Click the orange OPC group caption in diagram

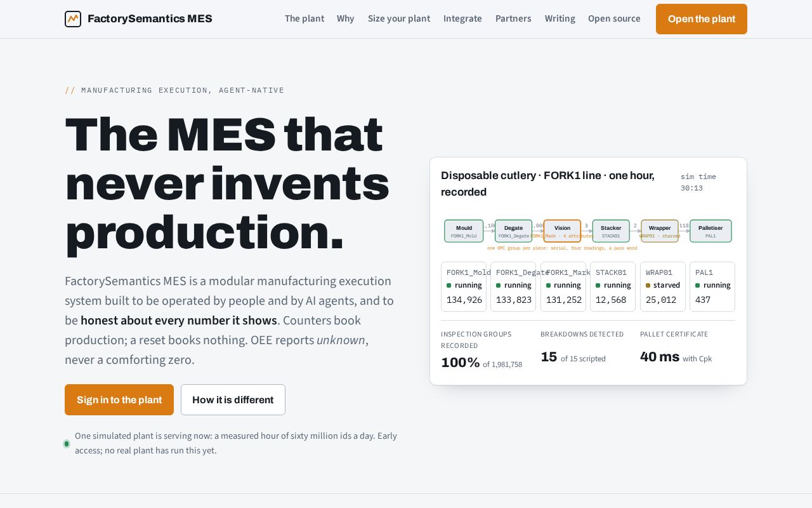pos(562,248)
